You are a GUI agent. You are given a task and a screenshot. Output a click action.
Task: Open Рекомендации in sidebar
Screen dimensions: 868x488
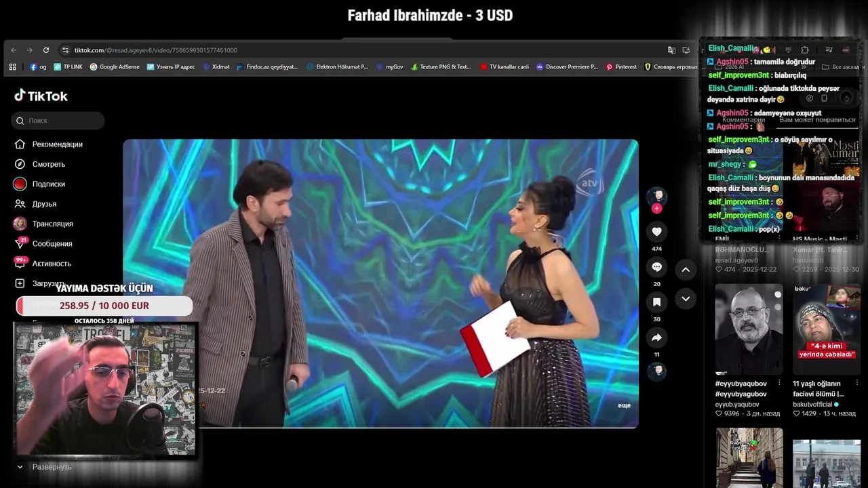coord(49,144)
